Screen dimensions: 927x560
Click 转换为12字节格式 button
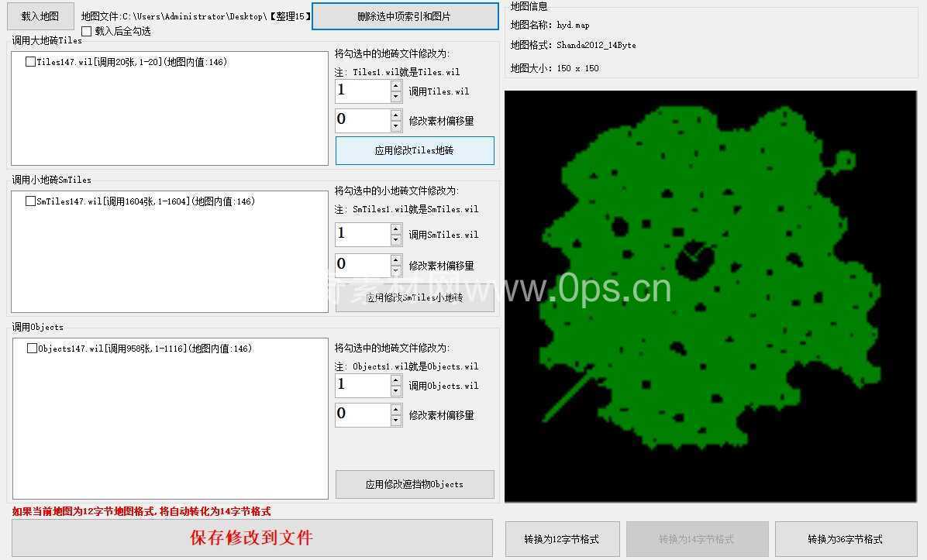[562, 539]
